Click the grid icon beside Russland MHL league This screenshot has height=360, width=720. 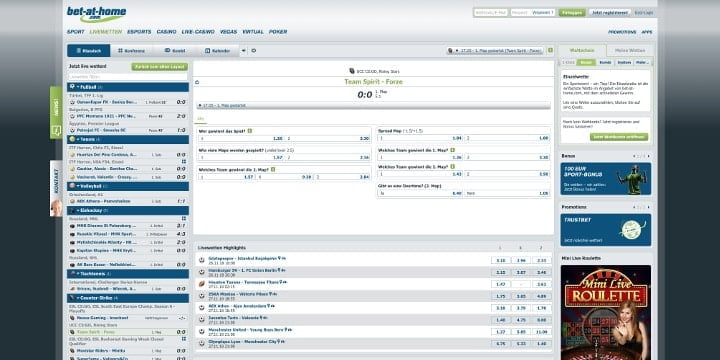click(184, 219)
